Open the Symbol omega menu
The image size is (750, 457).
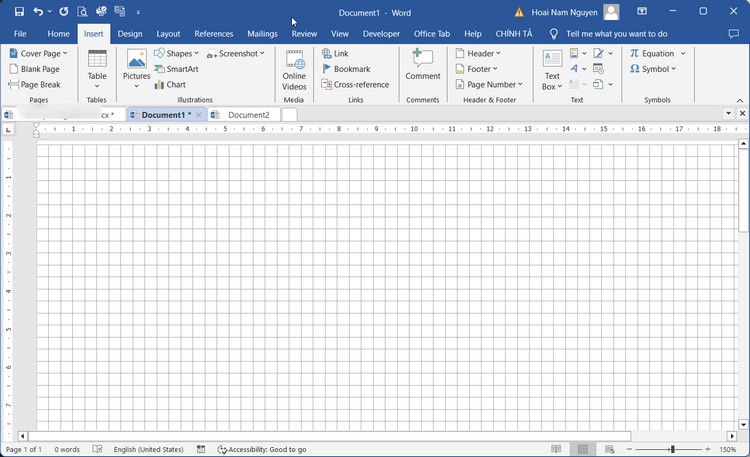(653, 69)
